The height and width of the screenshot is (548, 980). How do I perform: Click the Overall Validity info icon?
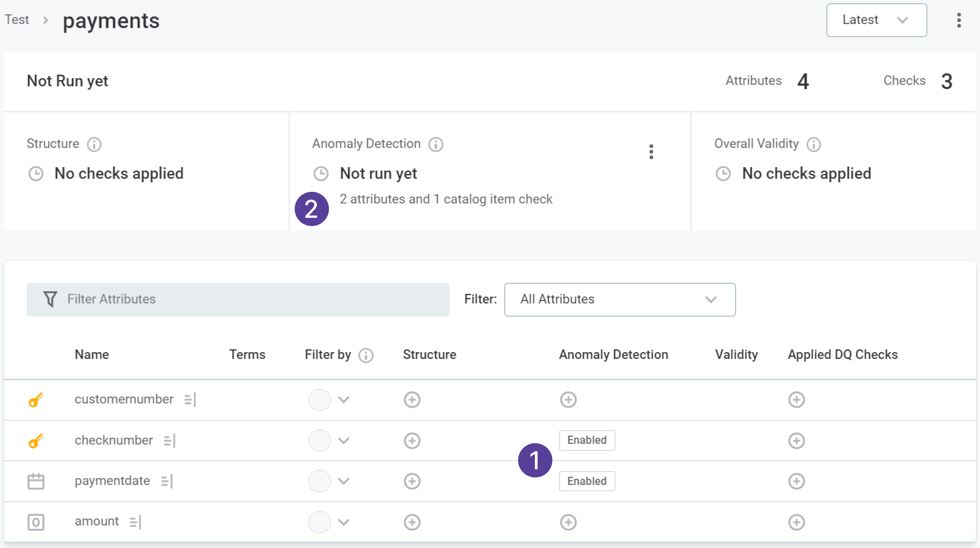813,144
